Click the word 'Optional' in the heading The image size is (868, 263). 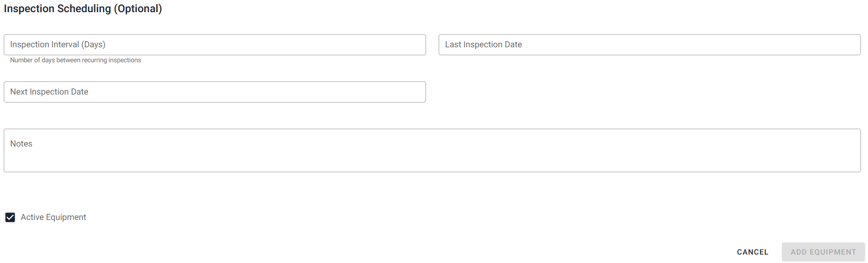click(x=138, y=8)
